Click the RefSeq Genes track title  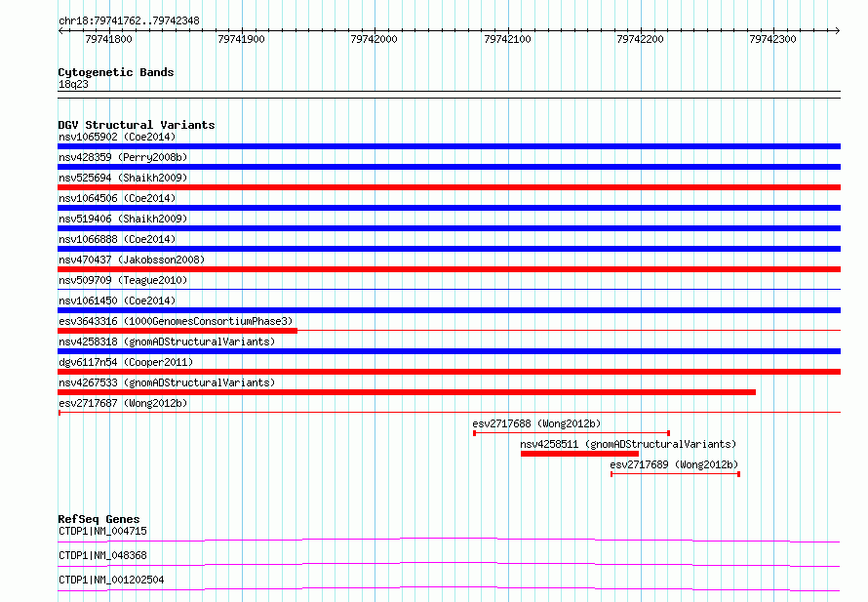click(x=99, y=519)
